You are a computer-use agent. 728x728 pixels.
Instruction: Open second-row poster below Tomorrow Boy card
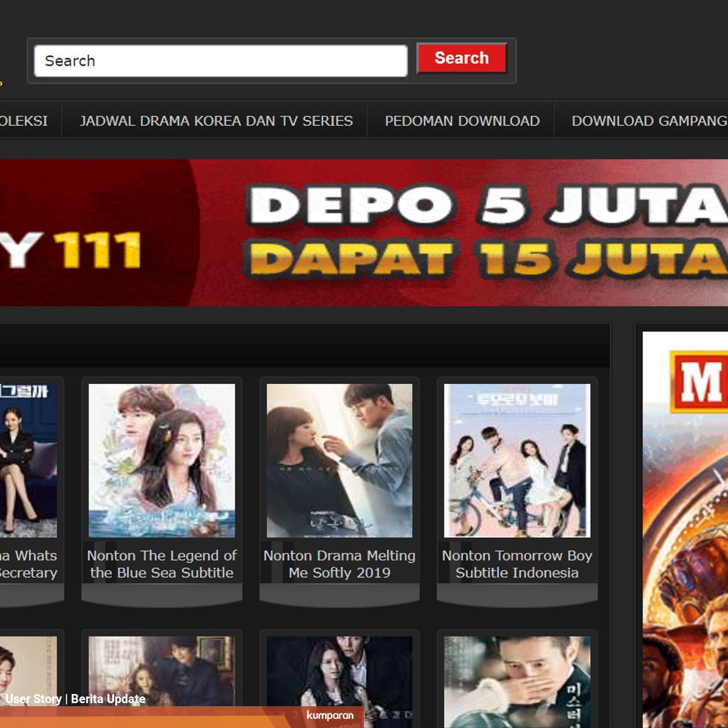(x=517, y=682)
